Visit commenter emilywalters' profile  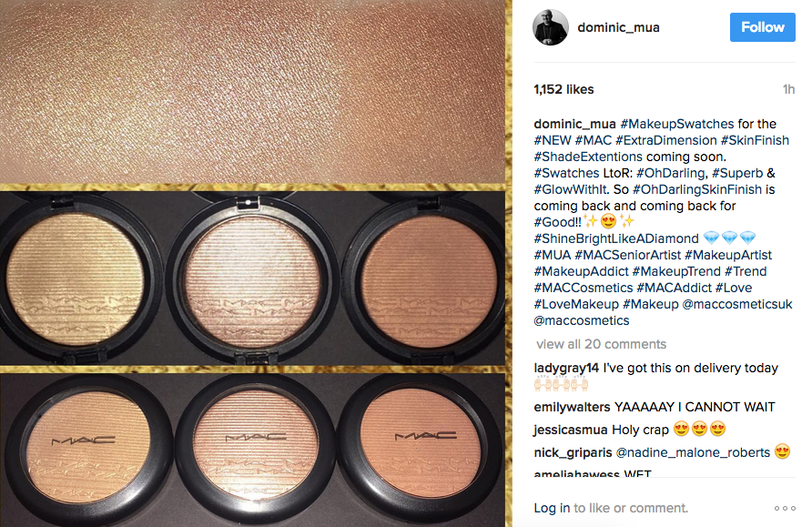573,408
